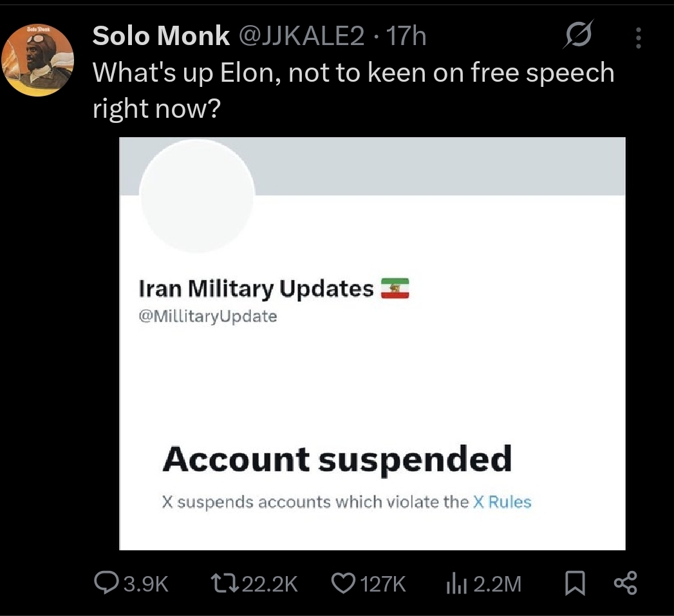Image resolution: width=674 pixels, height=616 pixels.
Task: Click the @MillitaryUpdate handle text
Action: click(208, 317)
